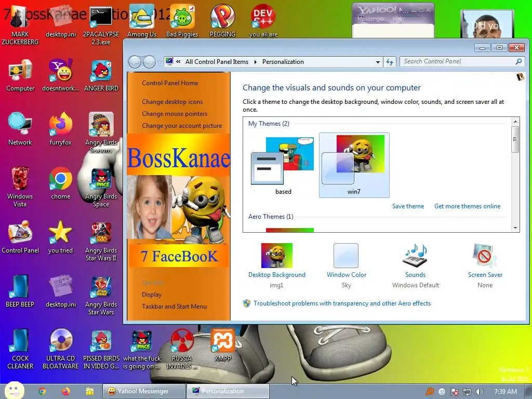Image resolution: width=532 pixels, height=399 pixels.
Task: Select the 'chome' Chrome desktop shortcut
Action: (60, 183)
